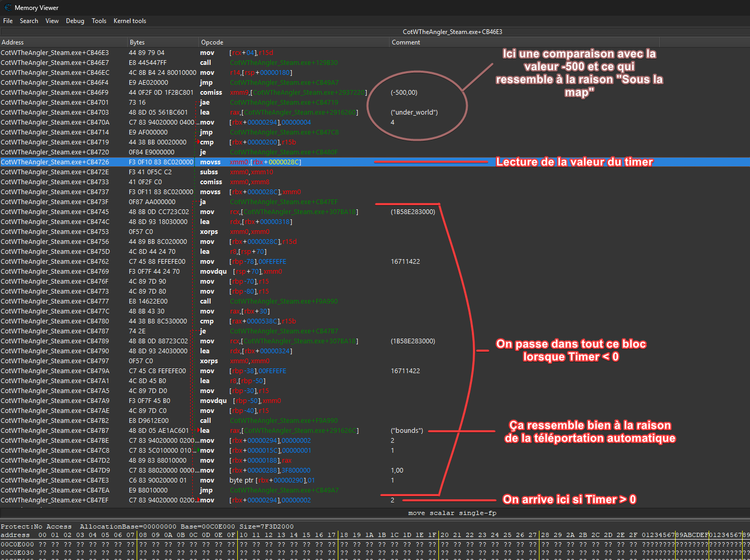Select the call row at address CB4777

click(x=375, y=301)
